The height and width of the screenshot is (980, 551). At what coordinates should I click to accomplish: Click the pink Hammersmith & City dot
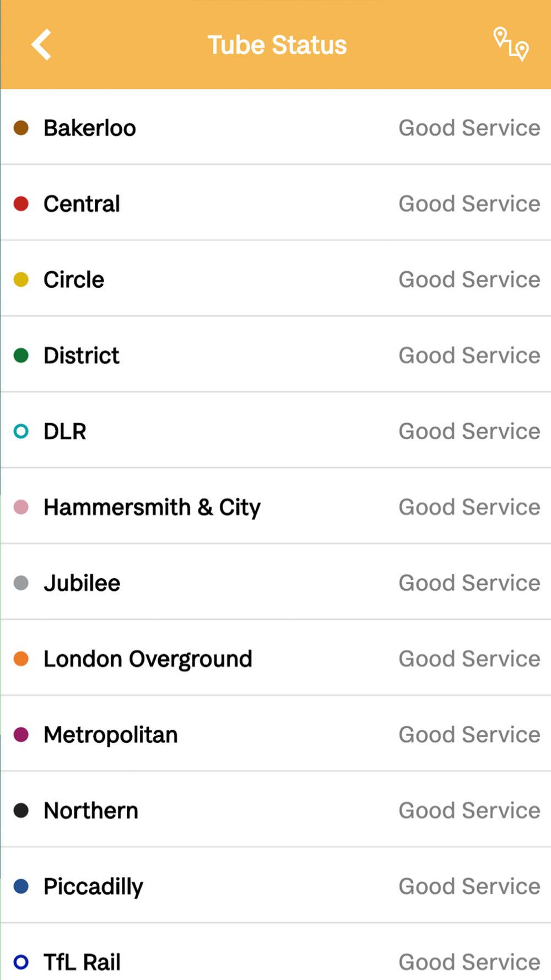click(x=21, y=507)
